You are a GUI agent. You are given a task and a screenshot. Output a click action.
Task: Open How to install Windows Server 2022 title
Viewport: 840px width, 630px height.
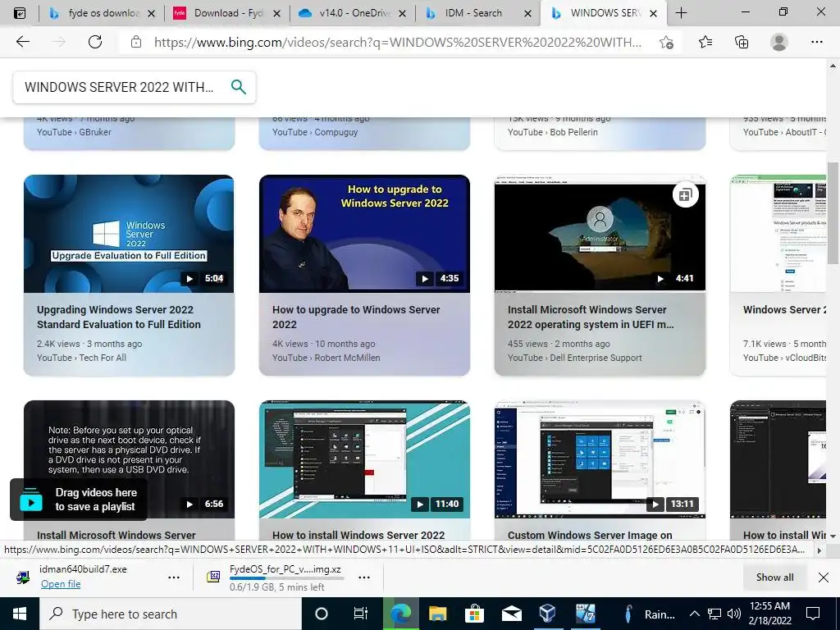tap(358, 535)
